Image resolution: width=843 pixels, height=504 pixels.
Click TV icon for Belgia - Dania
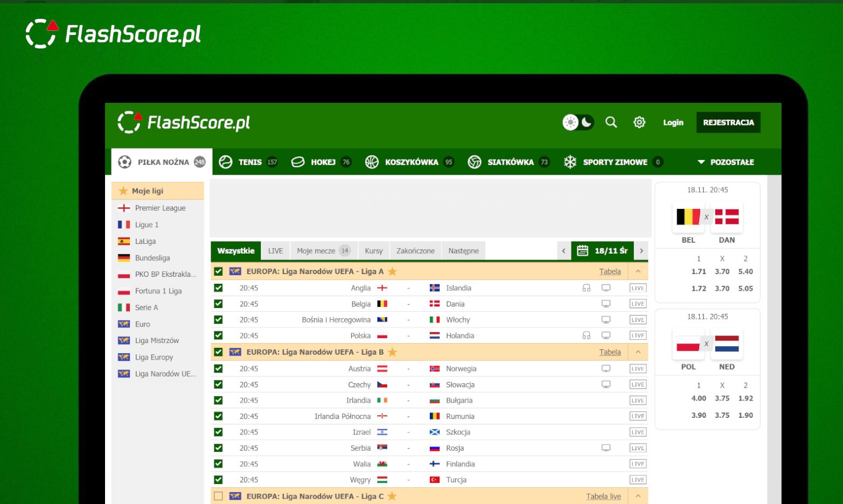click(606, 304)
